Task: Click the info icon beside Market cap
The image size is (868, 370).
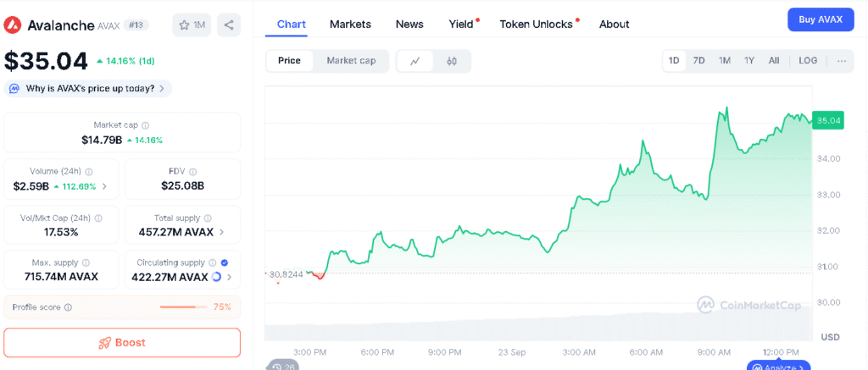Action: tap(146, 125)
